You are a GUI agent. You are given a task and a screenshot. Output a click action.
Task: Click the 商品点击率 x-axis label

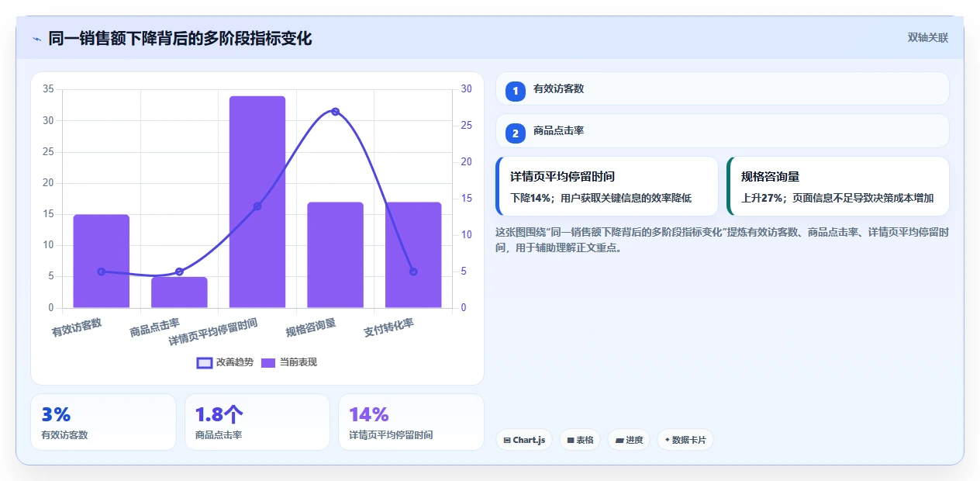click(x=155, y=327)
